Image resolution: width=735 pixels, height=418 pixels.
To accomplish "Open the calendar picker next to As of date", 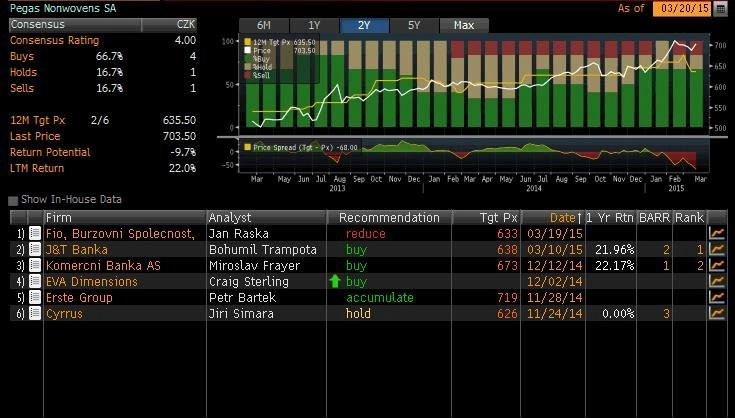I will (720, 8).
